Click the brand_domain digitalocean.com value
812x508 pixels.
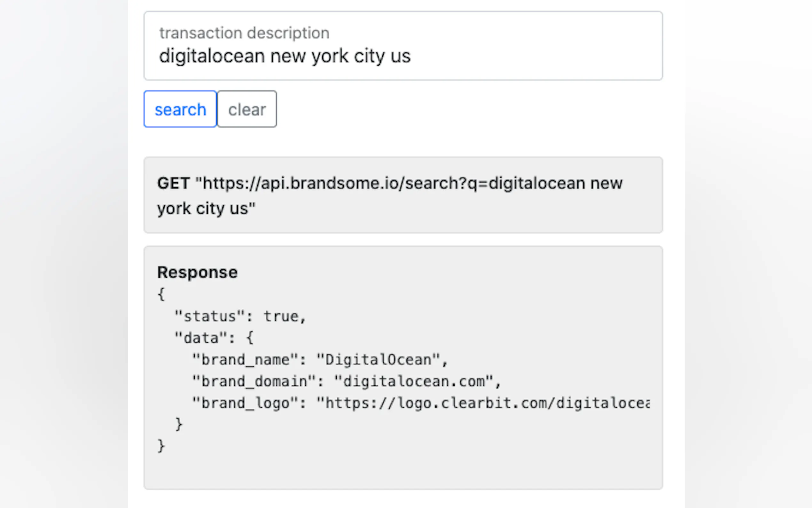pyautogui.click(x=414, y=382)
